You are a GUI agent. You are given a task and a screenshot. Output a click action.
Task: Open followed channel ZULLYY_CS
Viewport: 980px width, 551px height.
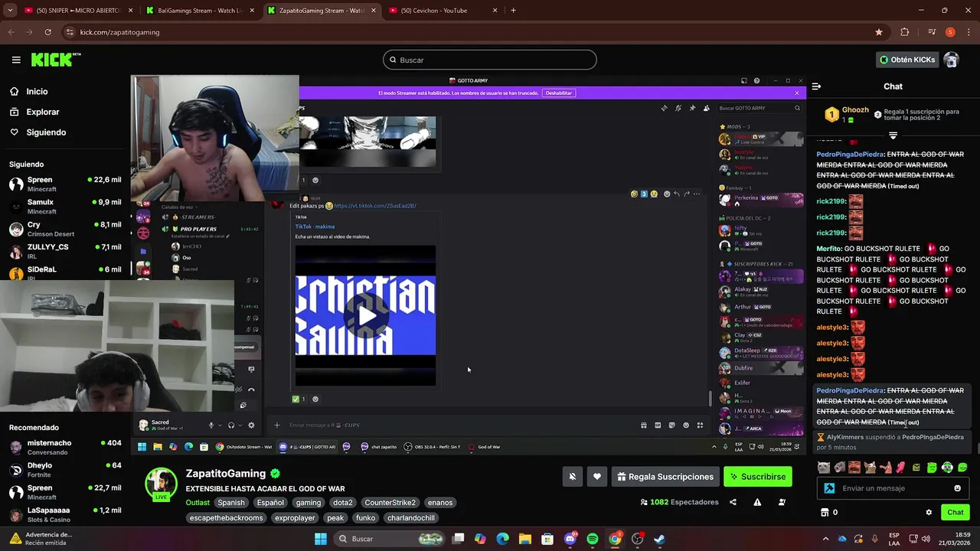click(x=65, y=251)
